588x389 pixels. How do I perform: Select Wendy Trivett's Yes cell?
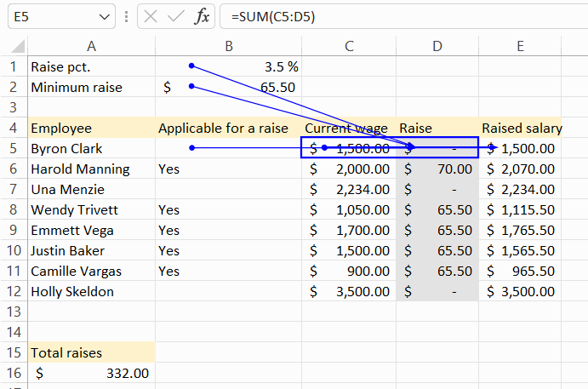pos(228,209)
